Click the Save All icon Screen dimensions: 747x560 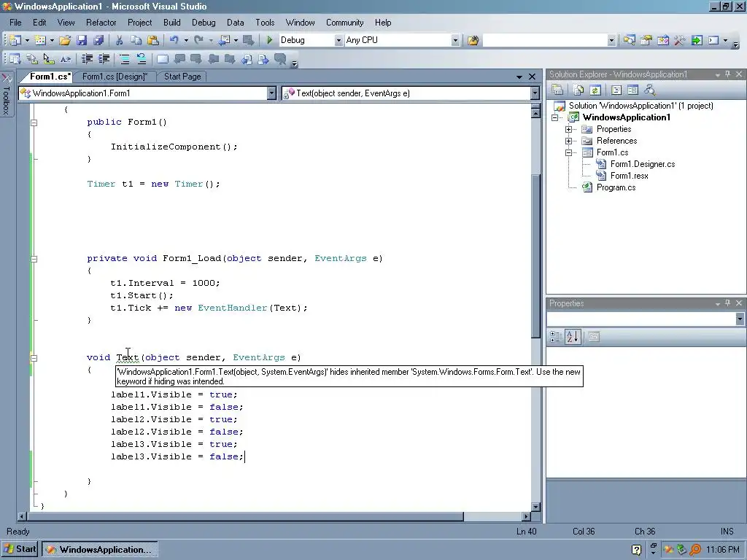click(x=98, y=41)
